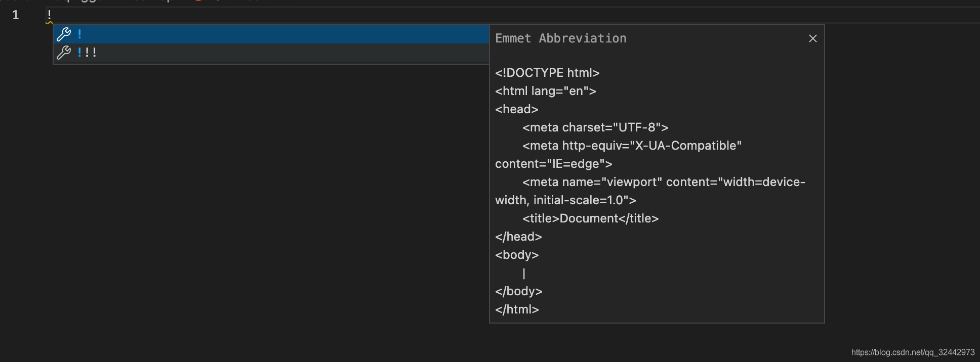Viewport: 980px width, 362px height.
Task: Click the opening <body> tag in preview
Action: 517,255
